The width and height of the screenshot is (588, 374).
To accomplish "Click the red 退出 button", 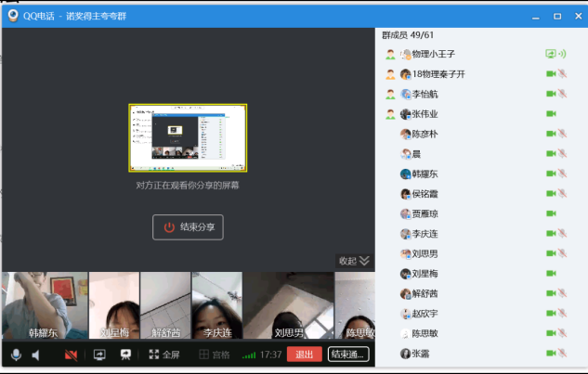I will pyautogui.click(x=303, y=355).
